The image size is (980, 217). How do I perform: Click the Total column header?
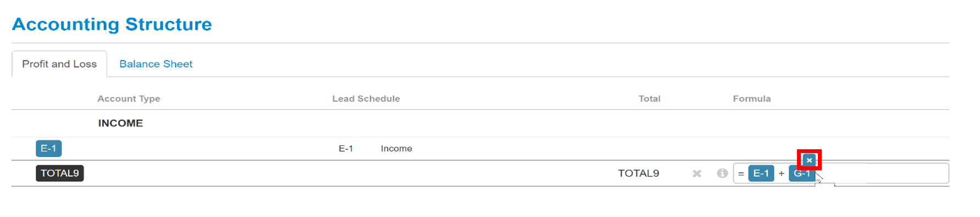point(649,99)
